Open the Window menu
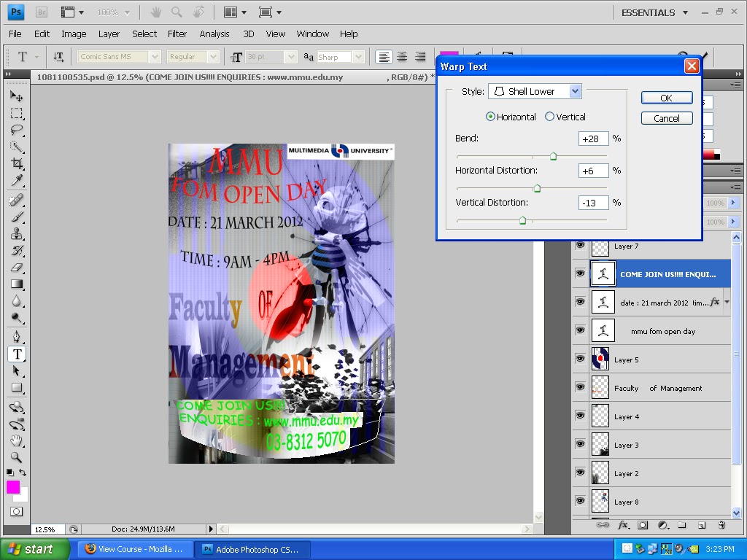 312,34
